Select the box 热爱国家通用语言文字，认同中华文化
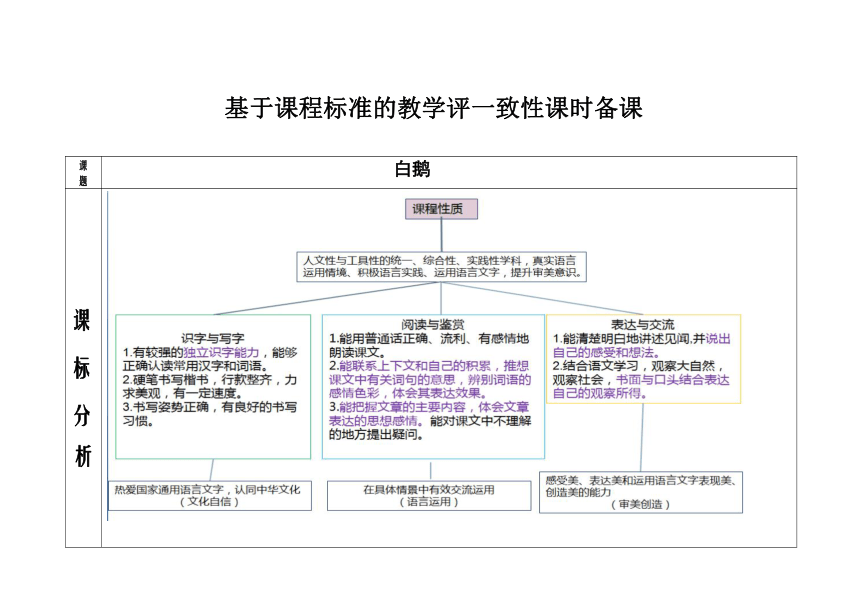Image resolution: width=860 pixels, height=608 pixels. pos(210,496)
